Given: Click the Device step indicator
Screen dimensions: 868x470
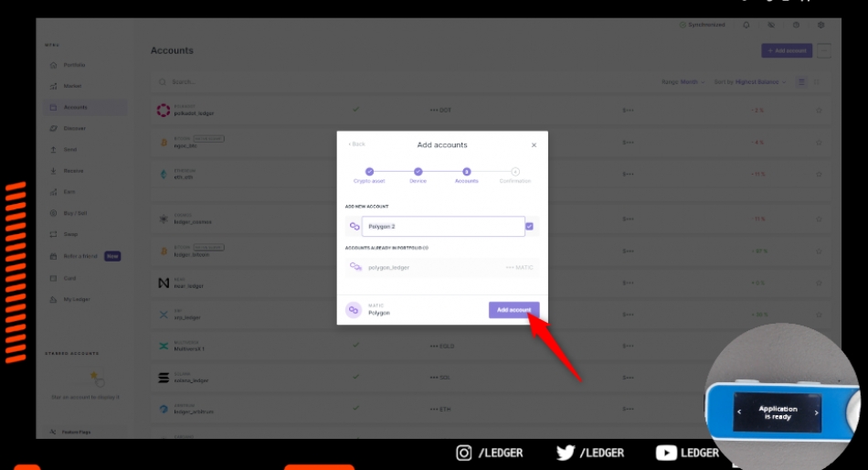Looking at the screenshot, I should tap(418, 176).
